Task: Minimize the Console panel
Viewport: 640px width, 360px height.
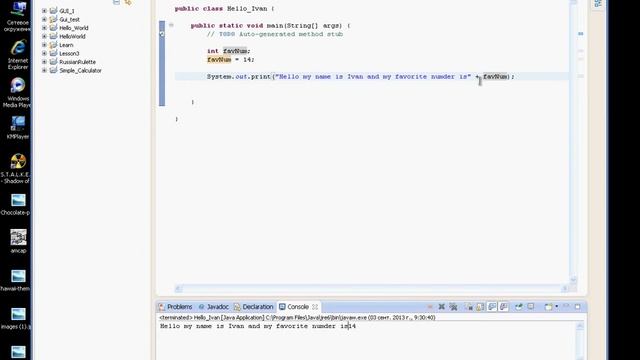Action: [566, 306]
